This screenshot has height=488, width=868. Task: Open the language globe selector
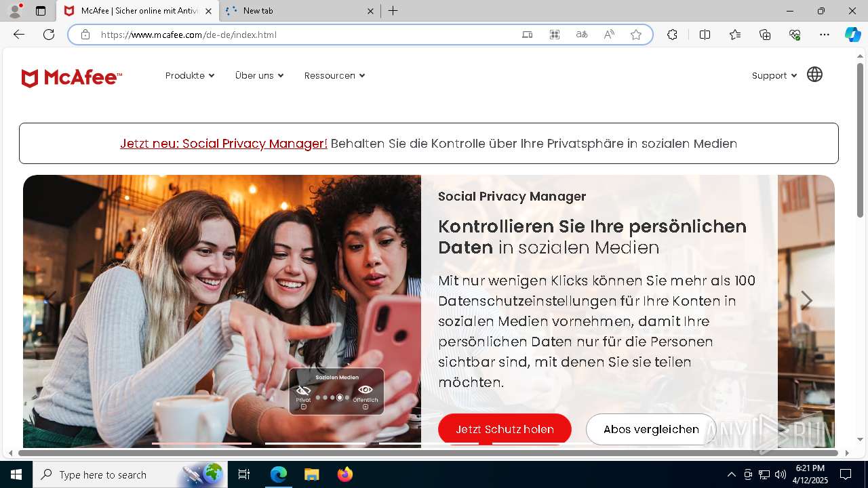pyautogui.click(x=814, y=75)
